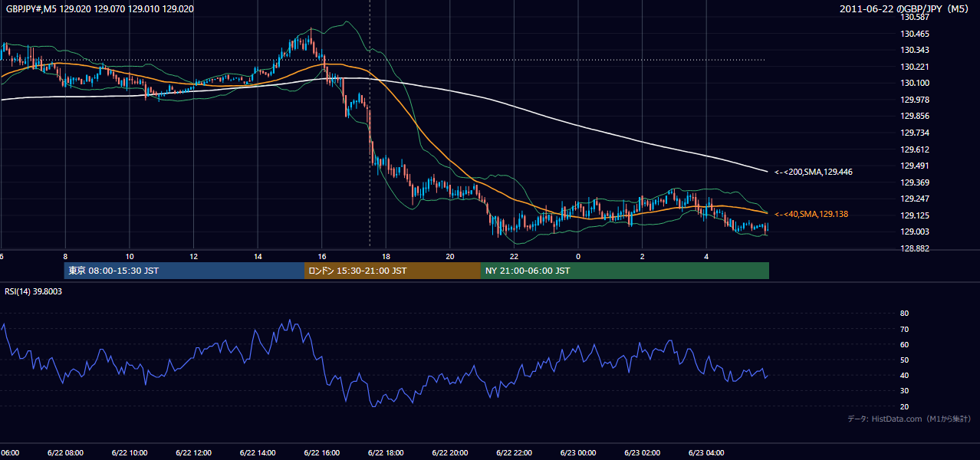Viewport: 980px width, 460px height.
Task: Click hour label 14 under price chart
Action: pyautogui.click(x=258, y=256)
